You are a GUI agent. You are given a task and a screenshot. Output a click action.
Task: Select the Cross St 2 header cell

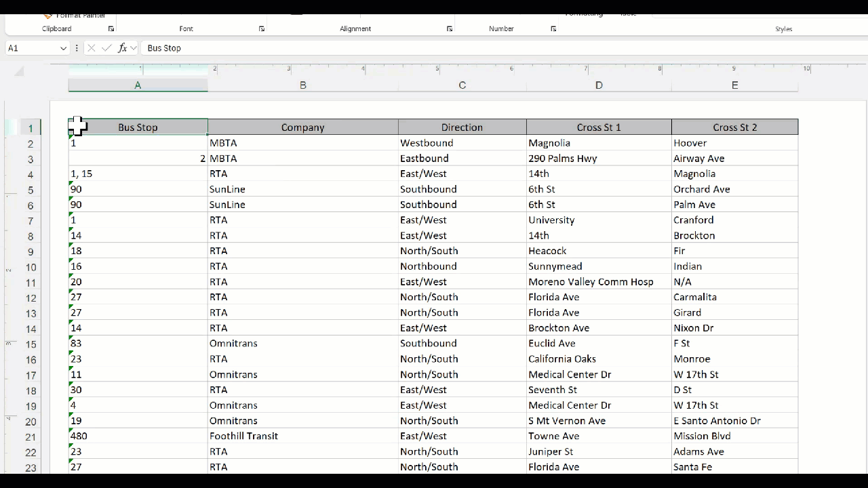click(734, 127)
